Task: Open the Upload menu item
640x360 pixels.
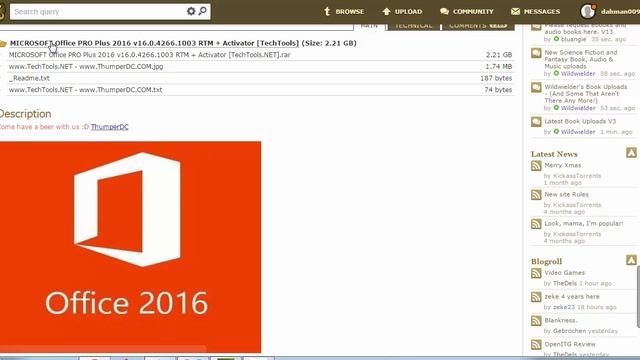Action: coord(402,11)
